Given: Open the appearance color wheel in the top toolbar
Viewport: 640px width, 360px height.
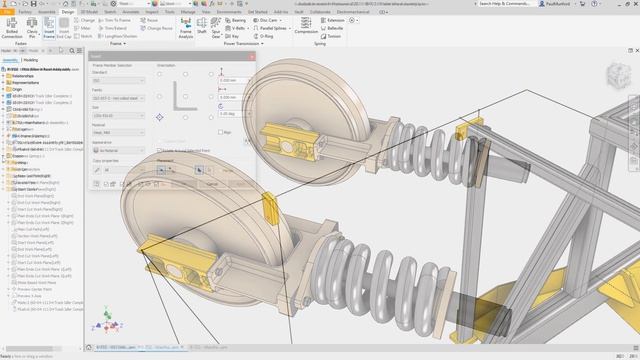Looking at the screenshot, I should tap(155, 4).
